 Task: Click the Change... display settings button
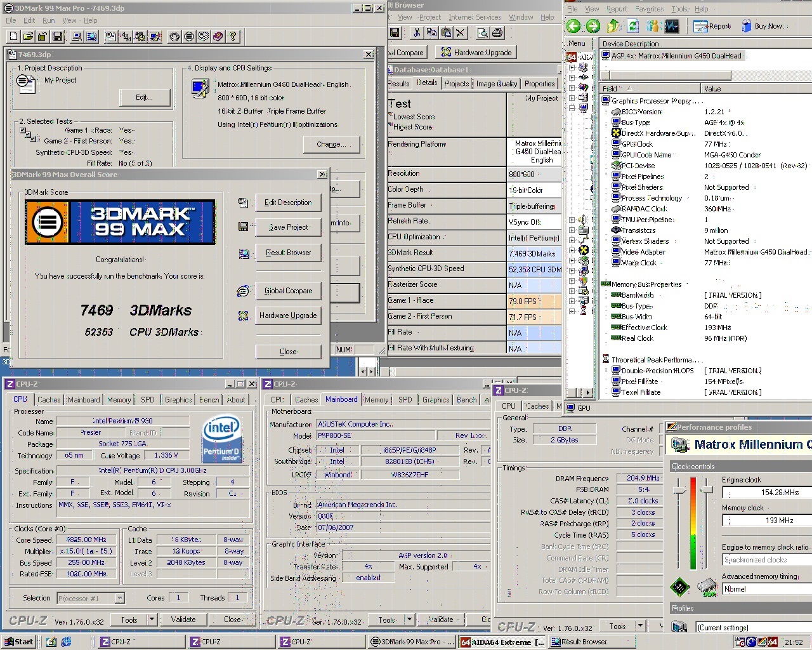331,144
